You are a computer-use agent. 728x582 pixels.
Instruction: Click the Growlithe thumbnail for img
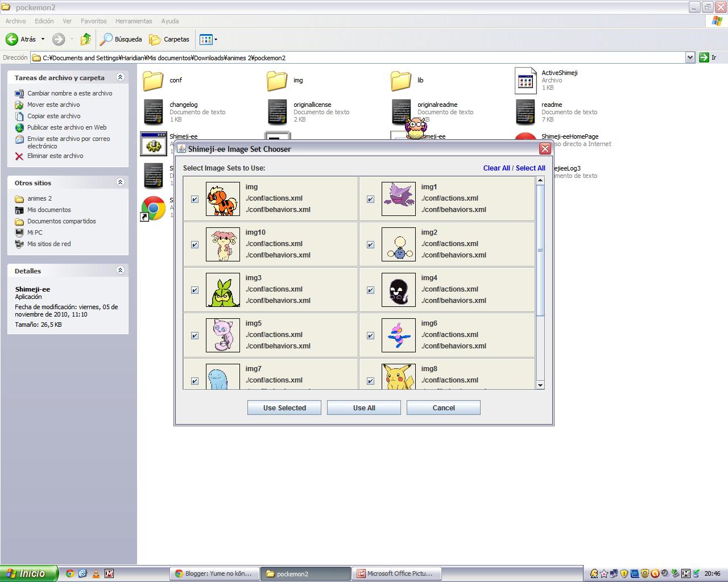pyautogui.click(x=223, y=199)
